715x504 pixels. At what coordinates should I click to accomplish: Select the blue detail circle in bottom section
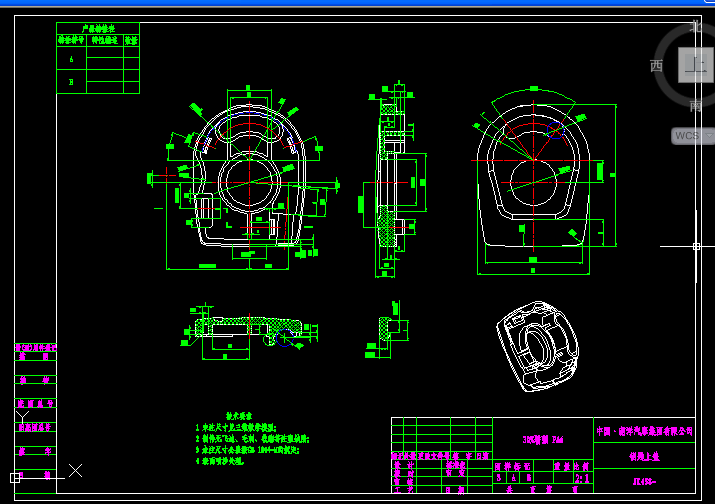[x=285, y=338]
